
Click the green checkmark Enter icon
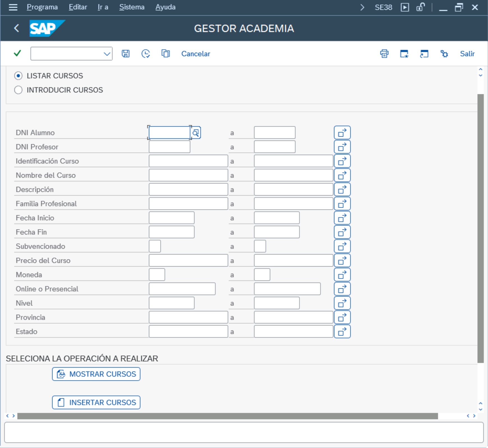coord(17,53)
